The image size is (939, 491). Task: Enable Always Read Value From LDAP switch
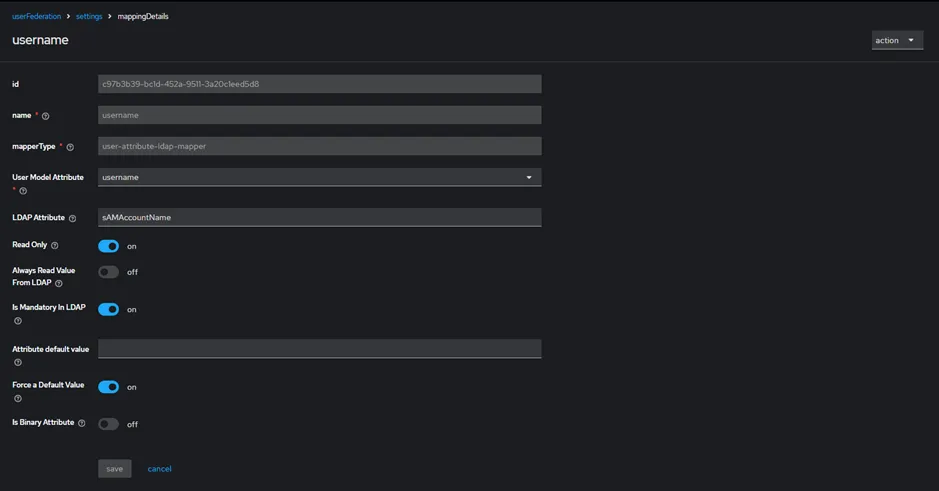[108, 272]
